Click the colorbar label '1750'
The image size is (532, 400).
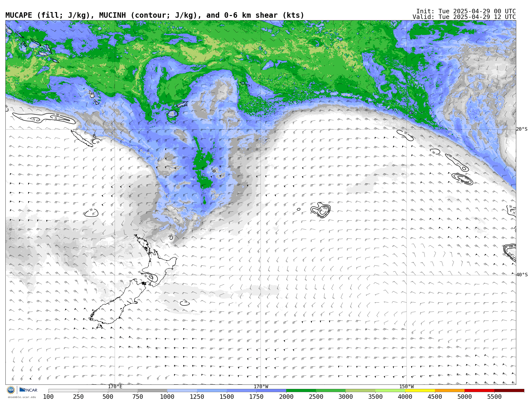(x=256, y=397)
